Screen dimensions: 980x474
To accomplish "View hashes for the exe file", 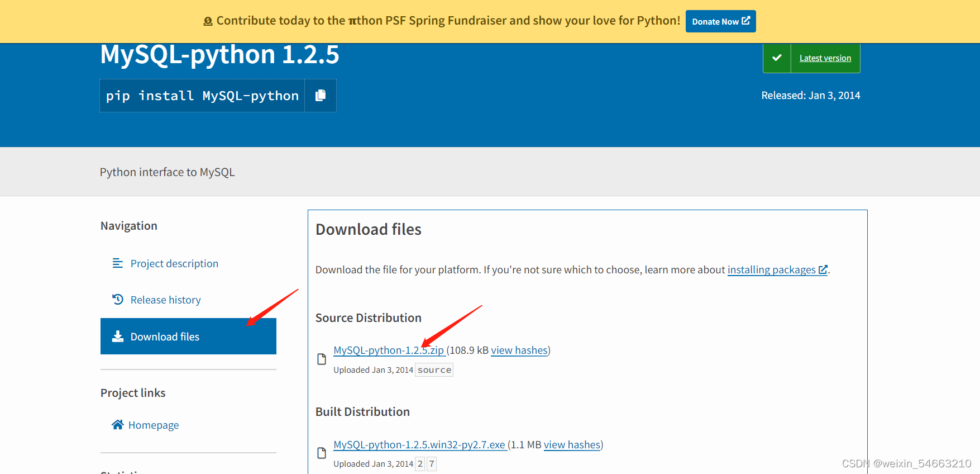I will click(572, 445).
